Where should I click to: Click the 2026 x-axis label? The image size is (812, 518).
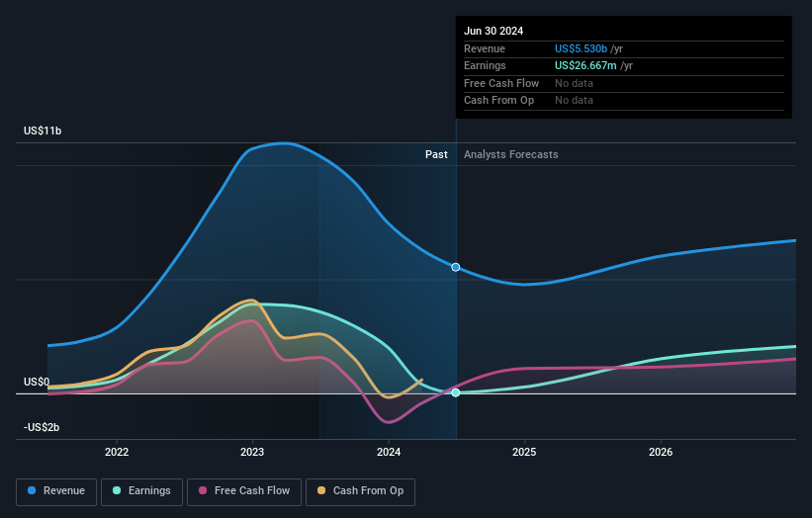point(661,452)
